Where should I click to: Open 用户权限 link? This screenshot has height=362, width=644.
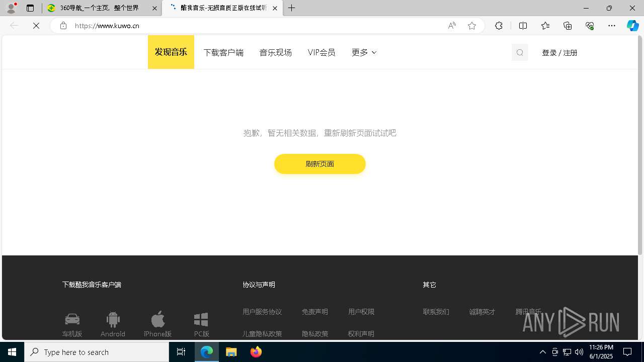pyautogui.click(x=361, y=312)
